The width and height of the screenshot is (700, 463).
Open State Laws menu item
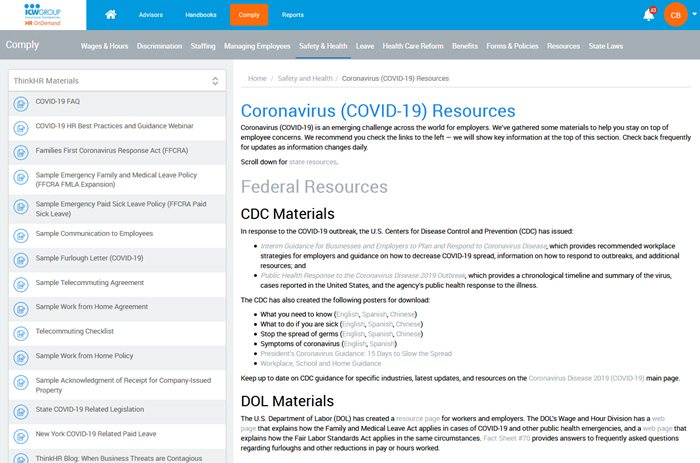click(606, 46)
